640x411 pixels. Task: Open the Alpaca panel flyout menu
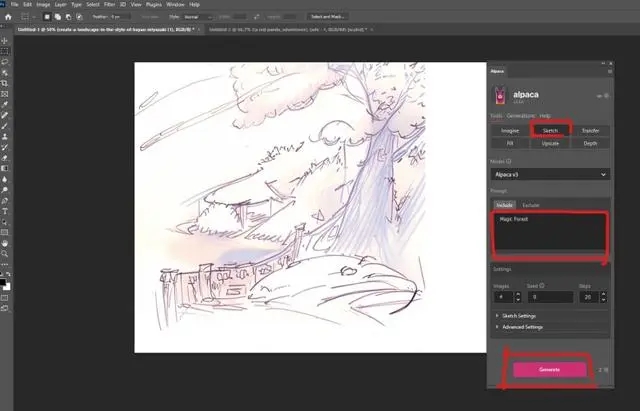(610, 71)
